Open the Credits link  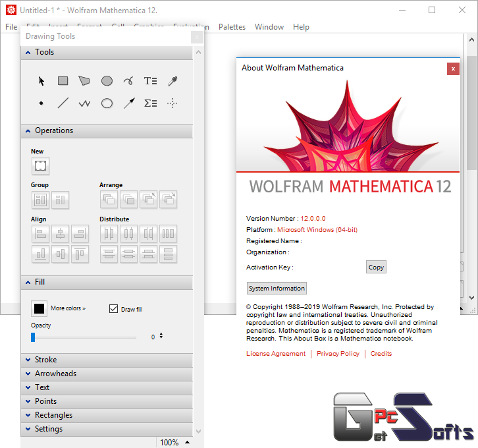click(x=381, y=354)
